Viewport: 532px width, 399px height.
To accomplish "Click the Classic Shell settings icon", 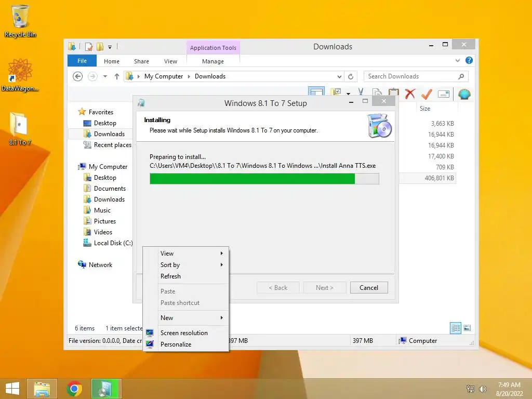I will (464, 94).
